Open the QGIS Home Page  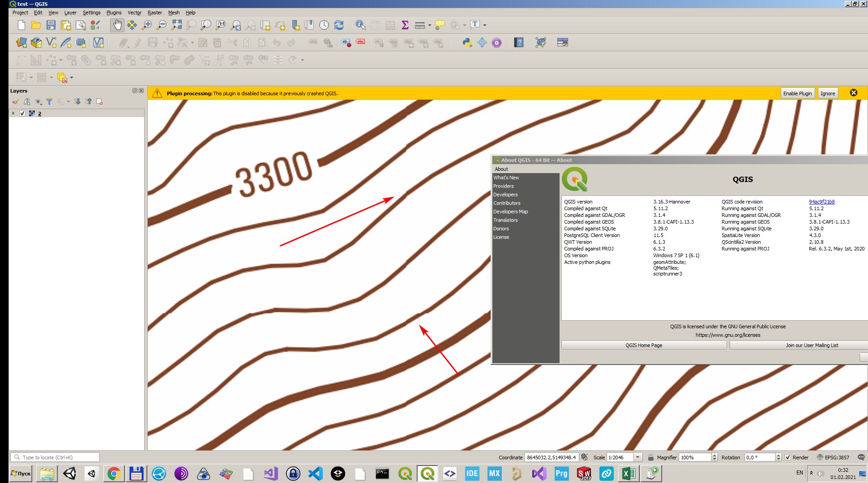point(643,345)
